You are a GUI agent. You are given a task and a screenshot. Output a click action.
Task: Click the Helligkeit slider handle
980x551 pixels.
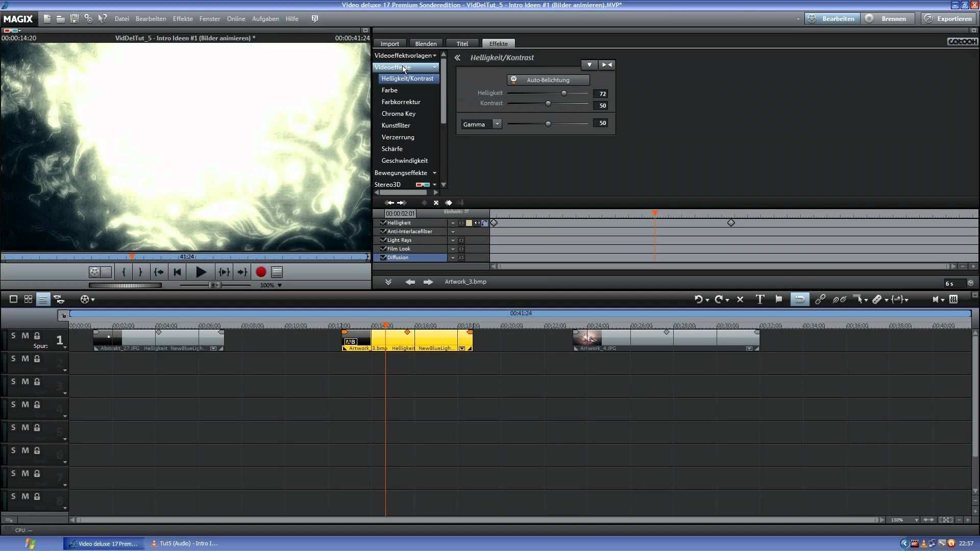click(x=563, y=93)
